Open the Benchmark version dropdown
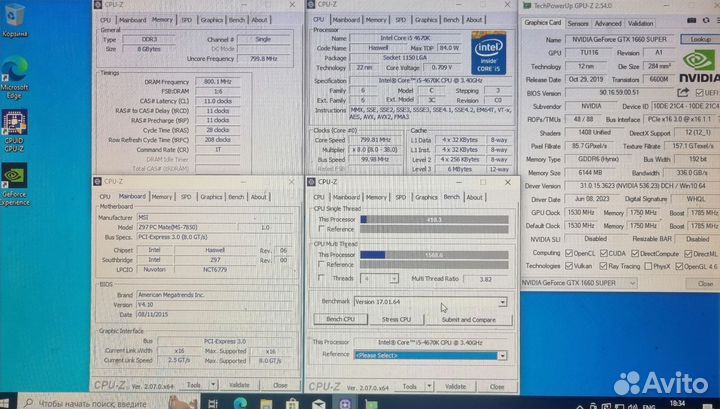This screenshot has width=720, height=409. (x=502, y=302)
